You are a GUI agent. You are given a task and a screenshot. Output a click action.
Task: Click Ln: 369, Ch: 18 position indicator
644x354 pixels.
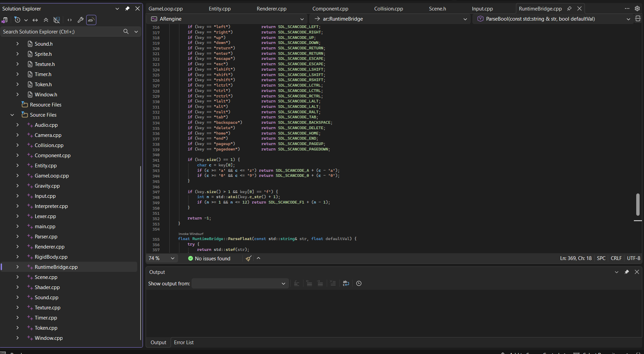coord(576,258)
